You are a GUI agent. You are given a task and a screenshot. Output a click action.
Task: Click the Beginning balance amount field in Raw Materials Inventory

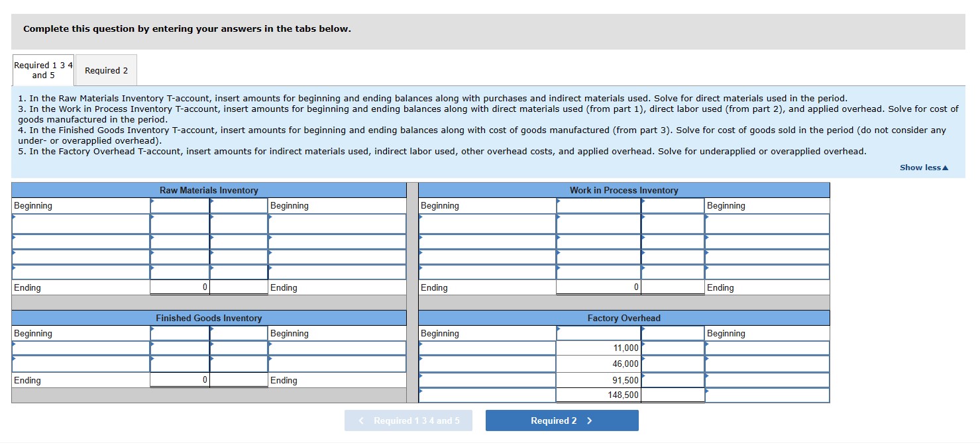179,205
